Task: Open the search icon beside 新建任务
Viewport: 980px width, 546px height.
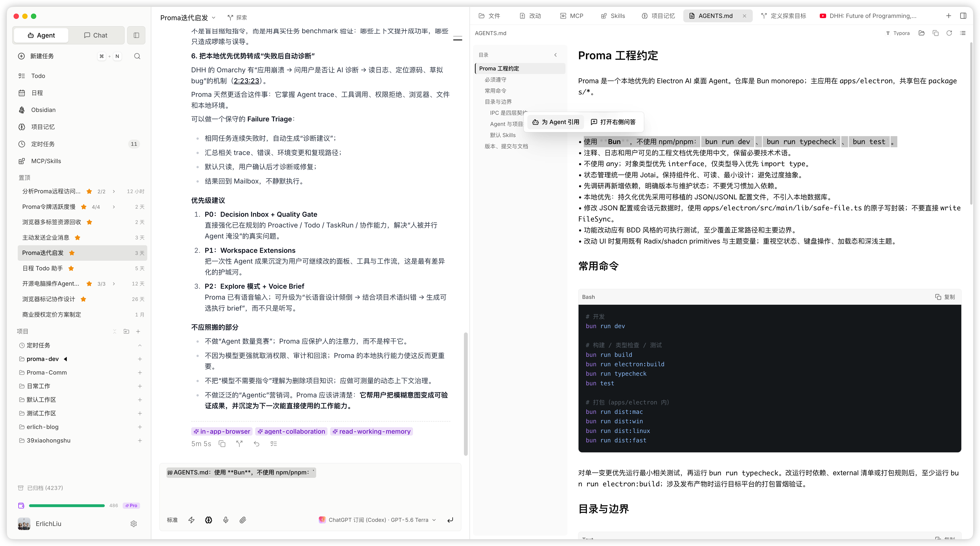Action: 137,56
